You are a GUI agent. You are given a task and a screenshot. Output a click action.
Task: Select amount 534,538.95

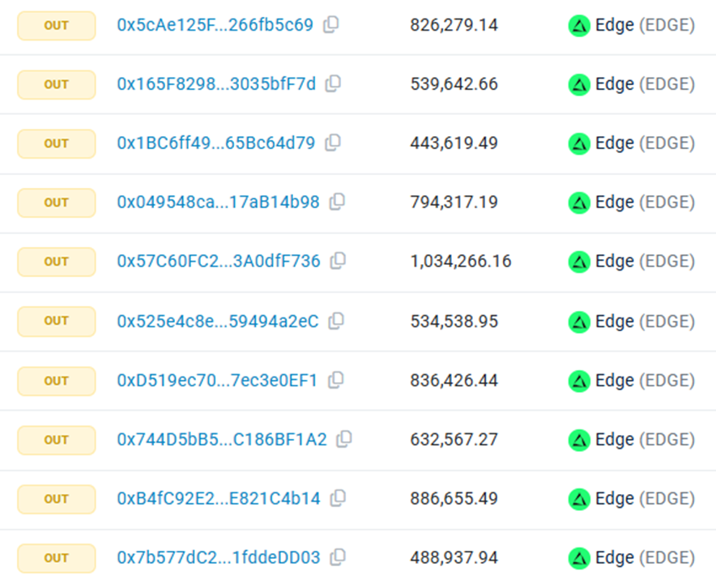point(454,322)
